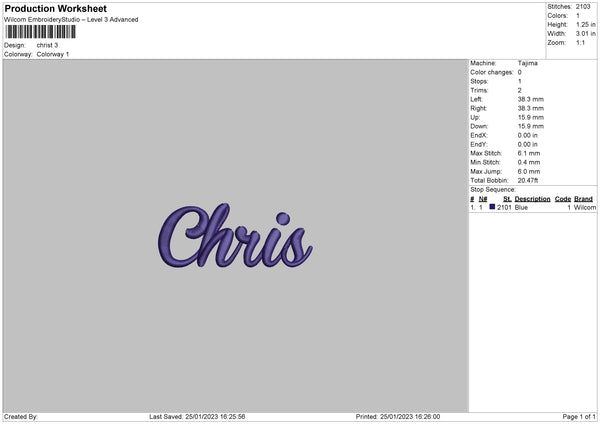Click the 'Description' column header
The image size is (600, 424).
[532, 199]
